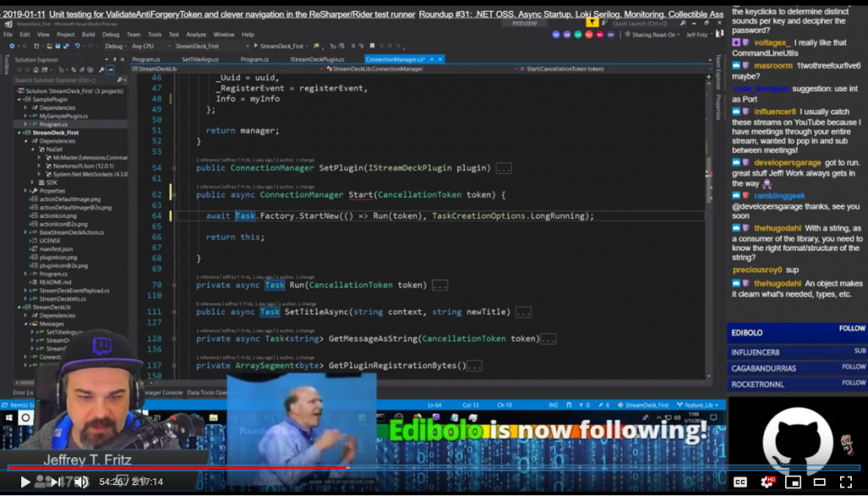
Task: Collapse the StreamDeckLib project node
Action: (20, 307)
